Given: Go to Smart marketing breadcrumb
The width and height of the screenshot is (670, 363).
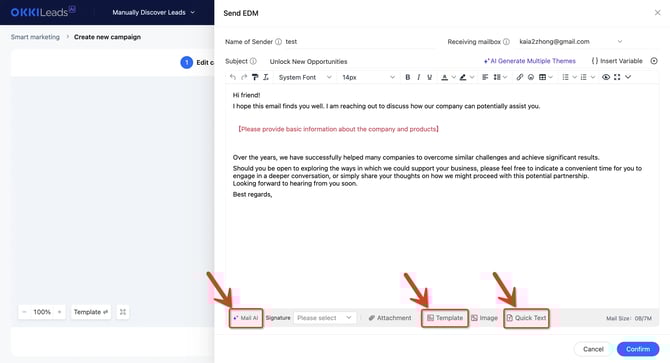Looking at the screenshot, I should point(35,37).
